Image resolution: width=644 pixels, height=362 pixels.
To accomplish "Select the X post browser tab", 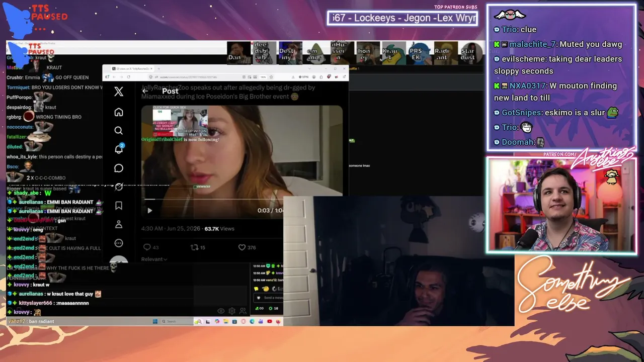I will point(133,69).
